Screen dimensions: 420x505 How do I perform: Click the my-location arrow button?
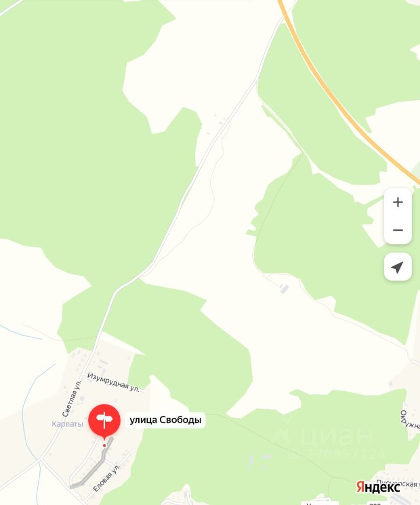(x=398, y=267)
